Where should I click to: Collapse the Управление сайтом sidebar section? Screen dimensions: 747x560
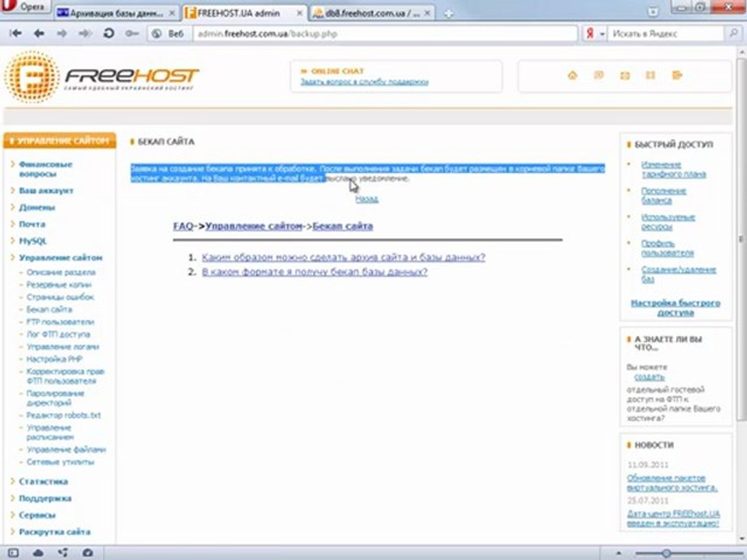coord(61,257)
